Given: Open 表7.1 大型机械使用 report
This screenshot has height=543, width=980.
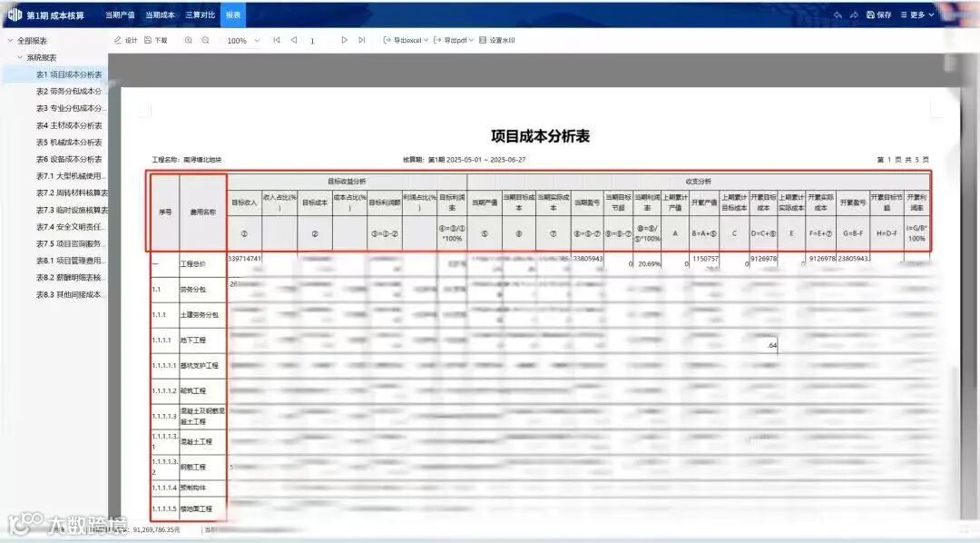Looking at the screenshot, I should click(71, 176).
